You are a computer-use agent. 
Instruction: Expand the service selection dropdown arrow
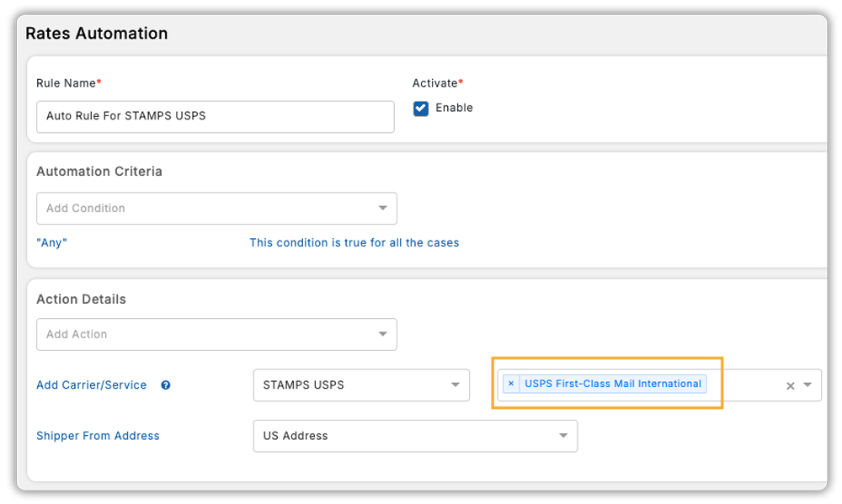click(x=807, y=385)
